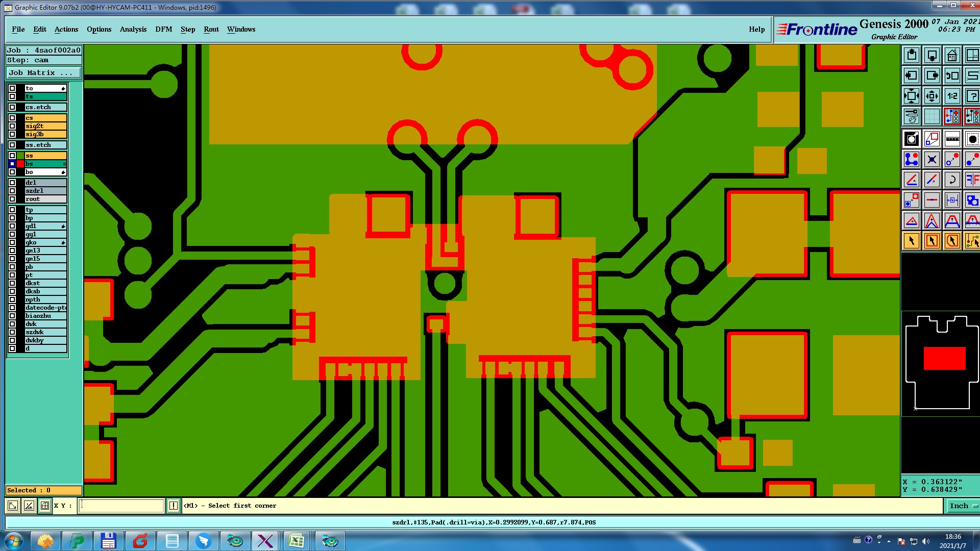Click the wrench and palette settings icon

coord(911,116)
